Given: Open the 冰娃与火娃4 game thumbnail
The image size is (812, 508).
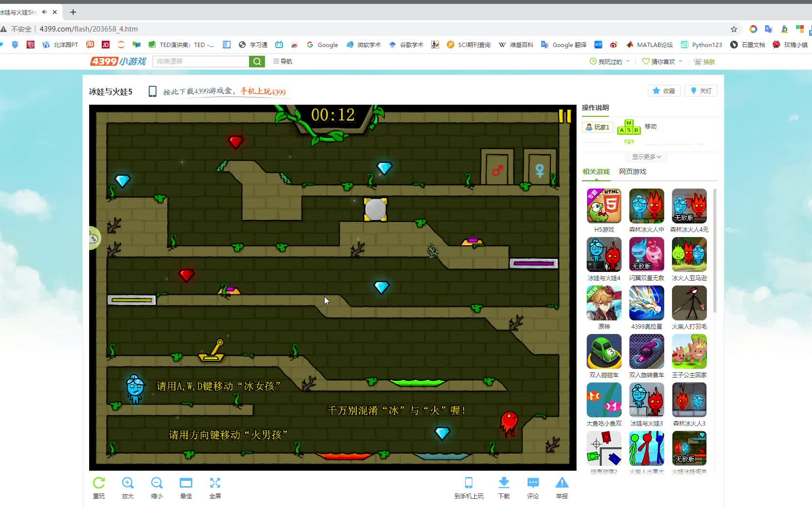Looking at the screenshot, I should [x=604, y=254].
